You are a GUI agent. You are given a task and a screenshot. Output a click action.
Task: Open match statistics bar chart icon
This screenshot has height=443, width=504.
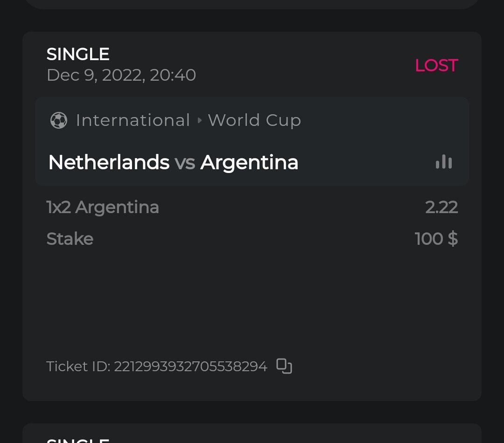pyautogui.click(x=444, y=162)
